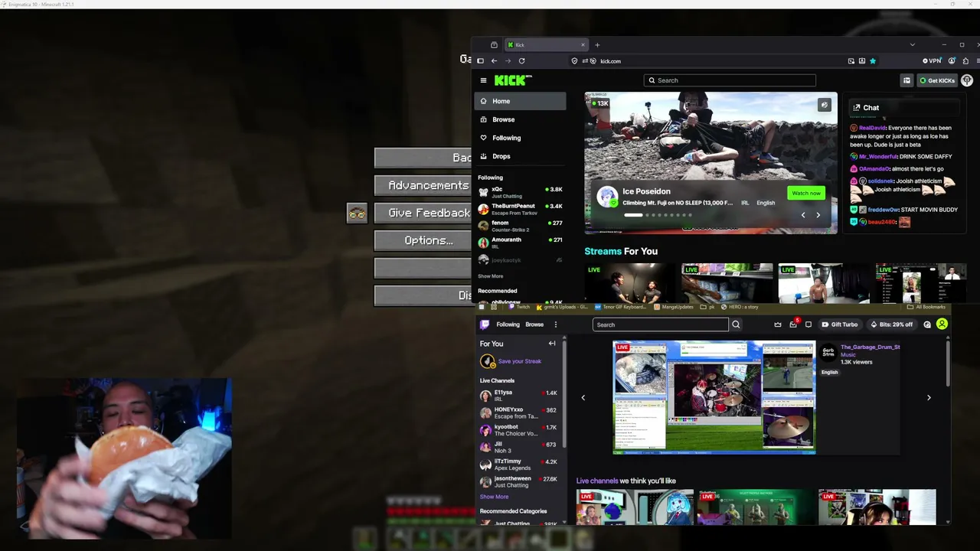Open the Twitch featured drum stream thumbnail

(714, 398)
